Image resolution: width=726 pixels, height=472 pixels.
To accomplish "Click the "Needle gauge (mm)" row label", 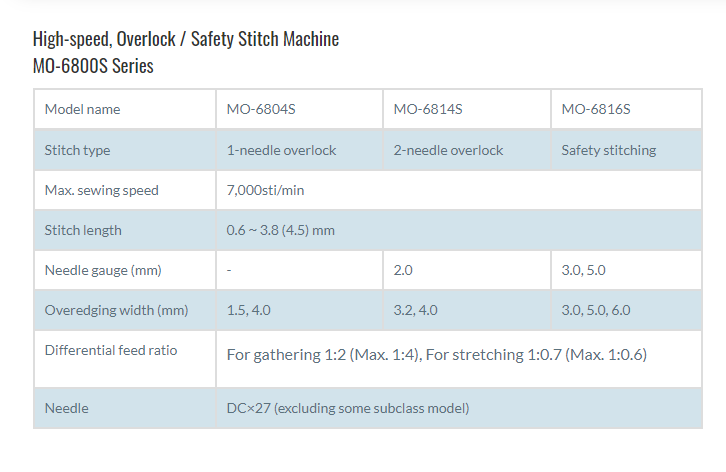I will [x=103, y=270].
